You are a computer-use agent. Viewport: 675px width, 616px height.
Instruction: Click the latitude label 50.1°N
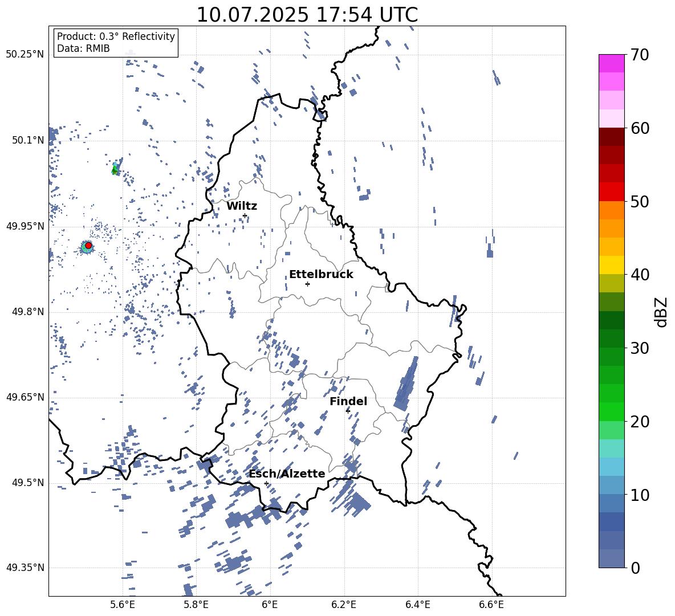coord(27,140)
